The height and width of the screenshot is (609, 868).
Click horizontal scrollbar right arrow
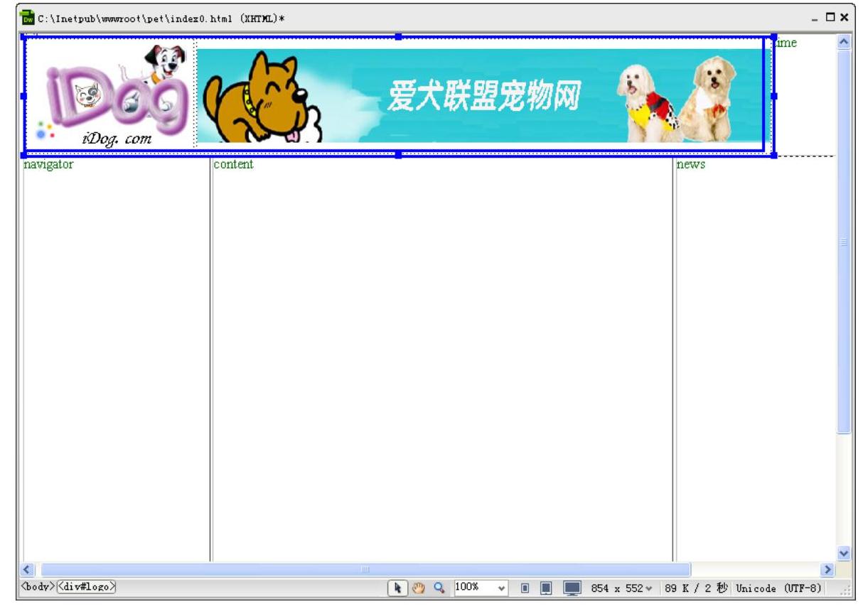[x=827, y=570]
